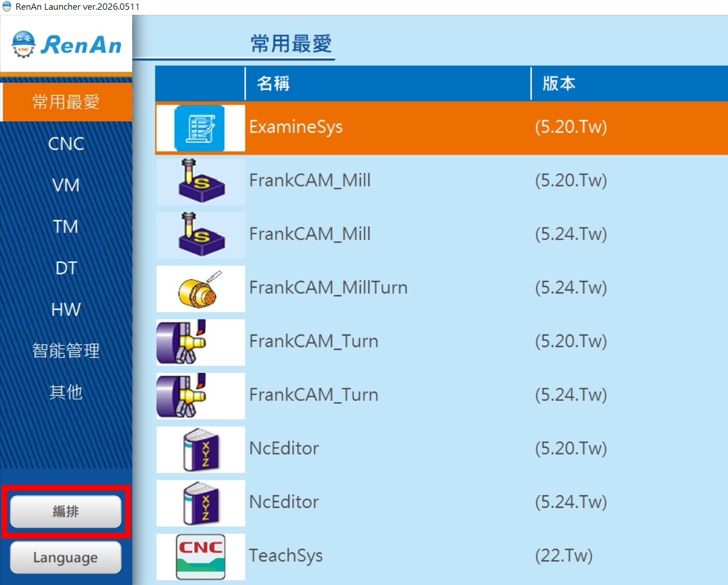
Task: Select NcEditor name in 5.20.Tw row
Action: pyautogui.click(x=284, y=448)
